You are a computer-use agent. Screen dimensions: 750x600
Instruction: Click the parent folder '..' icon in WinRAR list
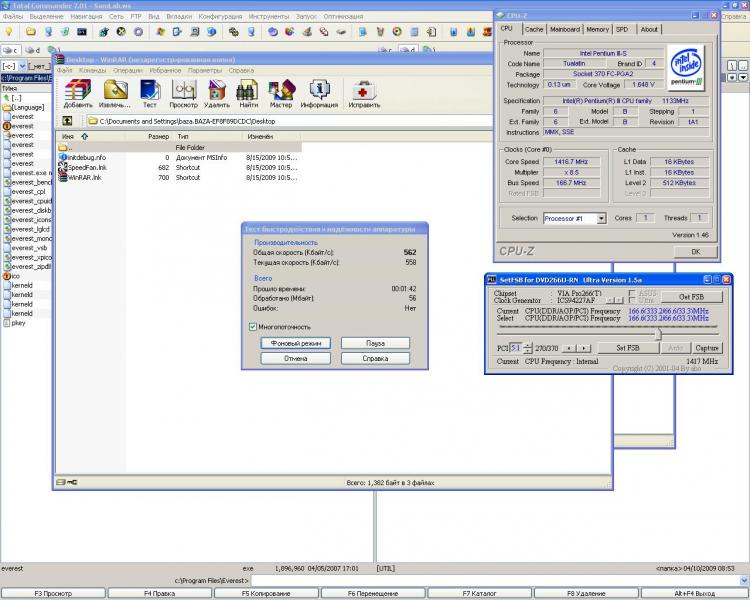coord(63,147)
